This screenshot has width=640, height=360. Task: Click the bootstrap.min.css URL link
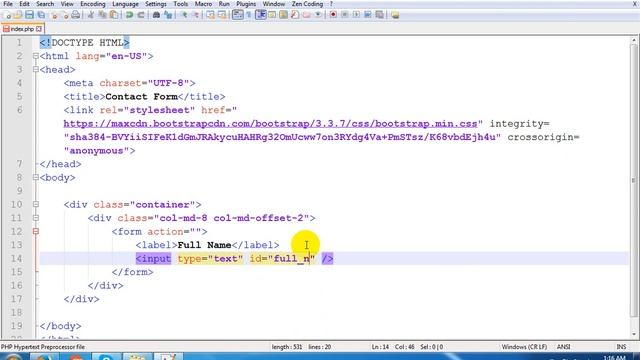[x=270, y=124]
